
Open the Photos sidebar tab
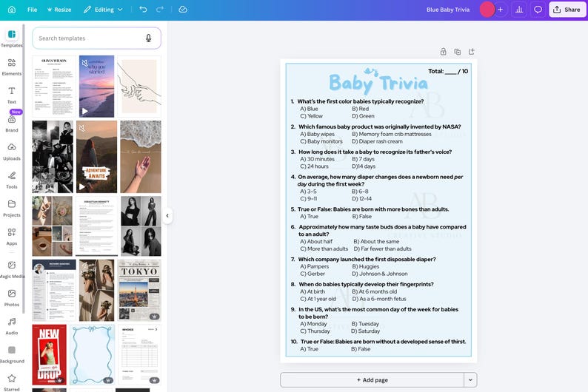[x=12, y=297]
